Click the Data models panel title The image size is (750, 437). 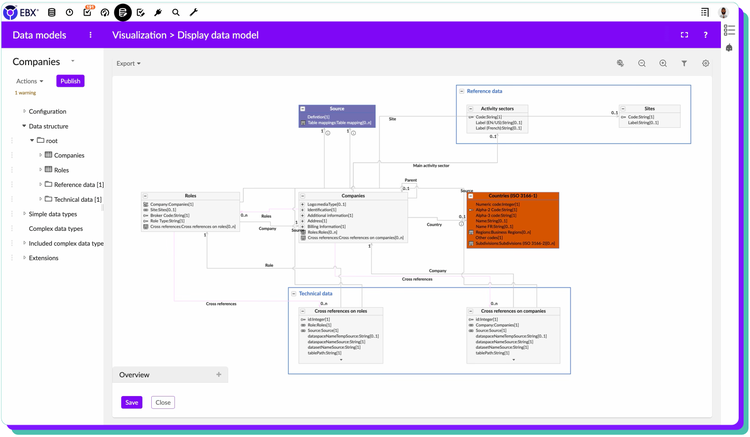[39, 35]
